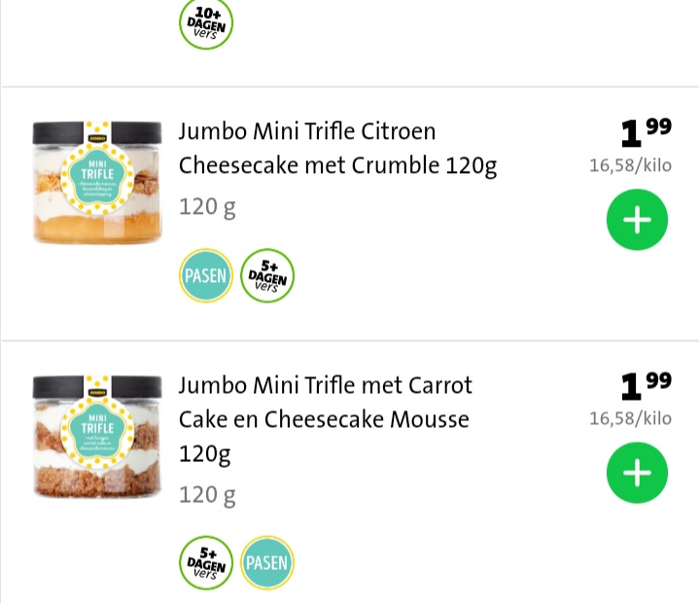The width and height of the screenshot is (700, 603).
Task: Tap 5+ dagen vers badge for Citroen trifle
Action: 267,275
